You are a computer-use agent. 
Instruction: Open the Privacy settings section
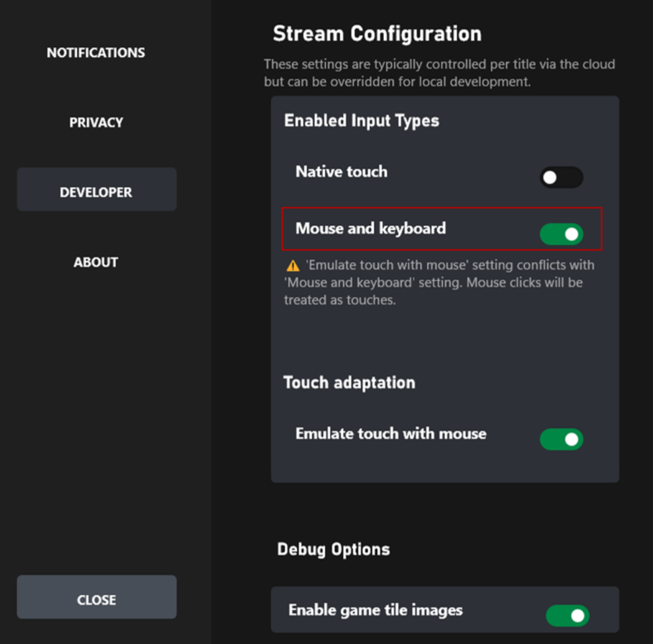96,122
